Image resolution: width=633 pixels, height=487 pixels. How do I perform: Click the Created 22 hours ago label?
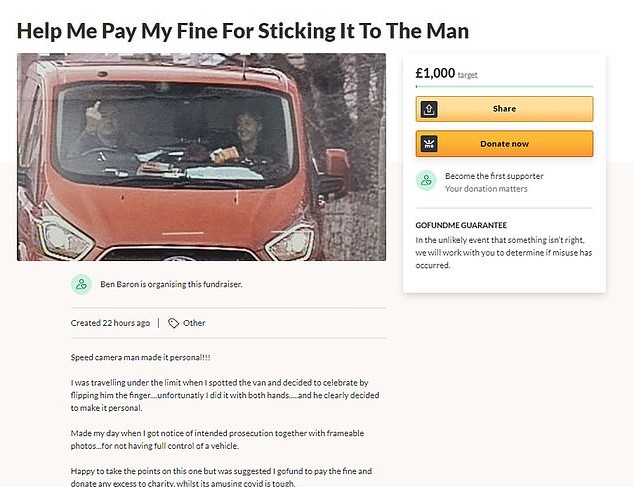point(110,323)
